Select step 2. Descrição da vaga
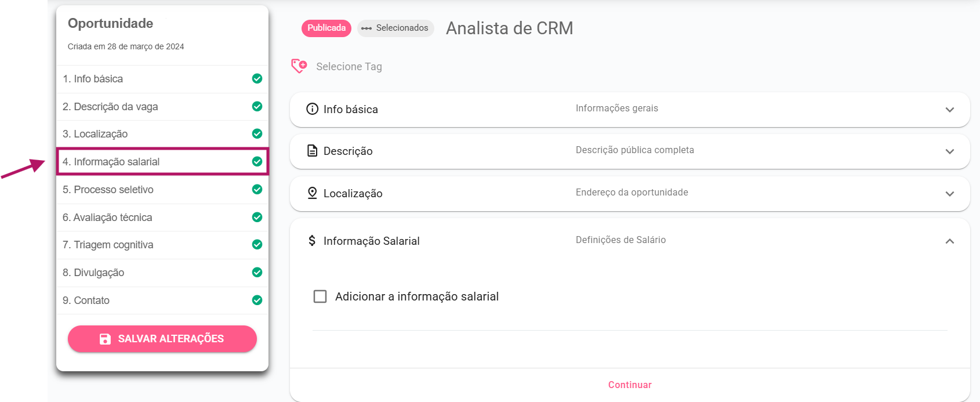 111,107
